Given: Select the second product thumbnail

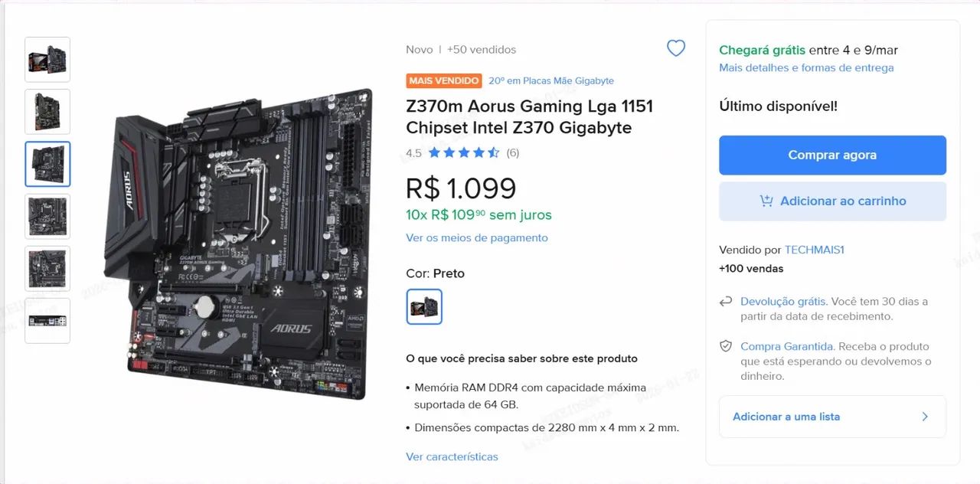Looking at the screenshot, I should point(47,112).
